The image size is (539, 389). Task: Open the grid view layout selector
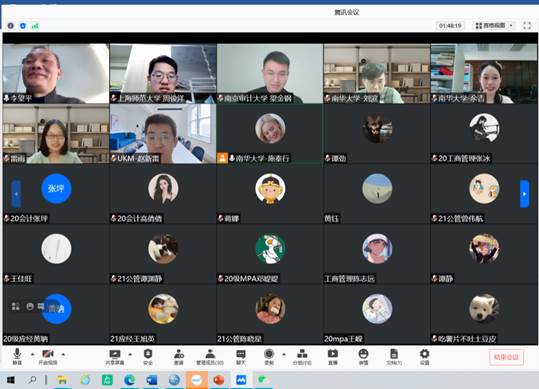[494, 25]
